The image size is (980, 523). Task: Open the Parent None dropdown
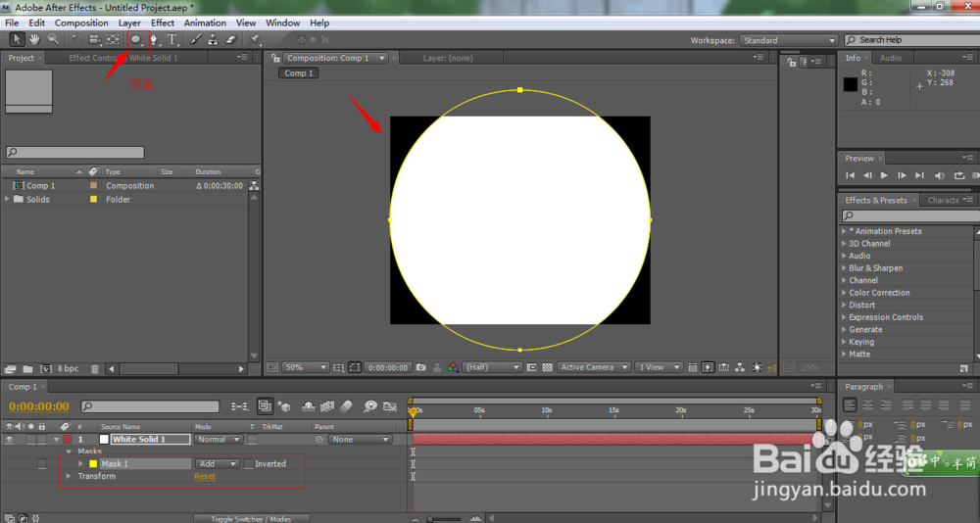point(361,440)
